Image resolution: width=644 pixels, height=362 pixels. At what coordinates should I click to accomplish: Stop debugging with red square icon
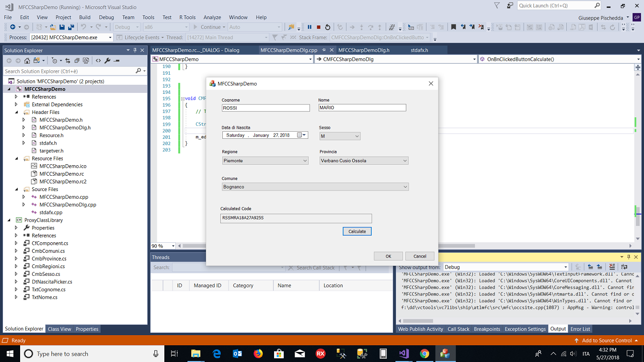tap(319, 27)
